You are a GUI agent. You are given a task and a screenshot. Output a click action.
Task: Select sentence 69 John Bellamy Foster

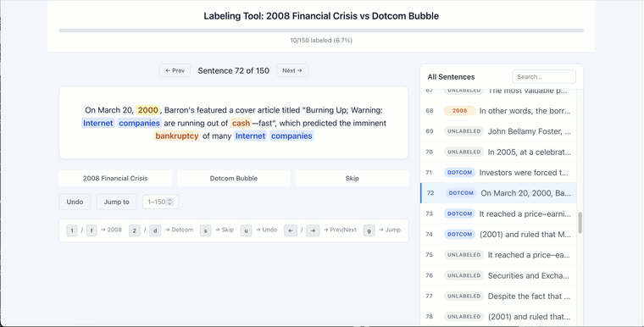[498, 131]
